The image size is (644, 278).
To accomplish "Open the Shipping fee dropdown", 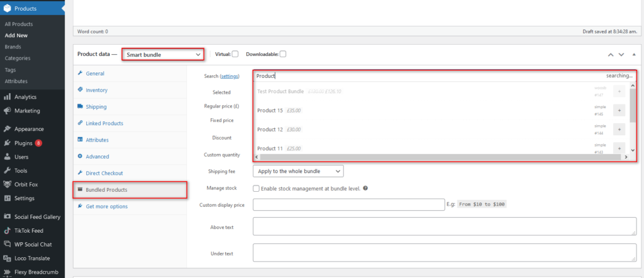I will click(x=298, y=171).
